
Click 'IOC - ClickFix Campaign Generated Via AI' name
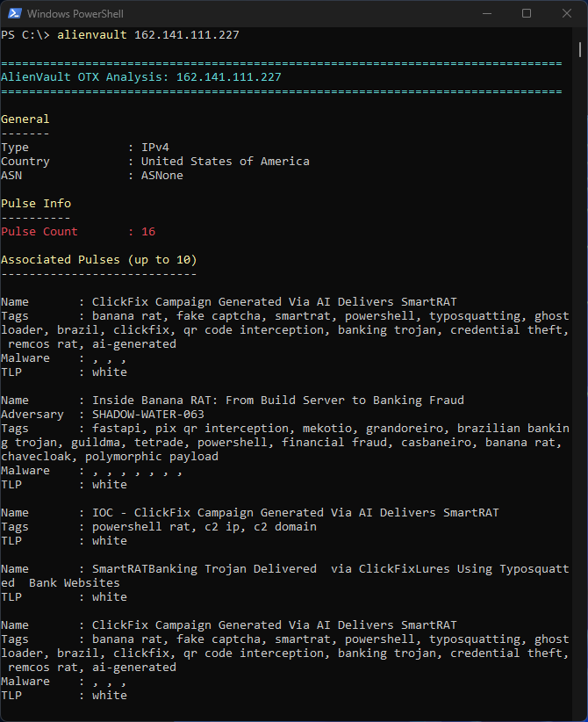(x=296, y=512)
